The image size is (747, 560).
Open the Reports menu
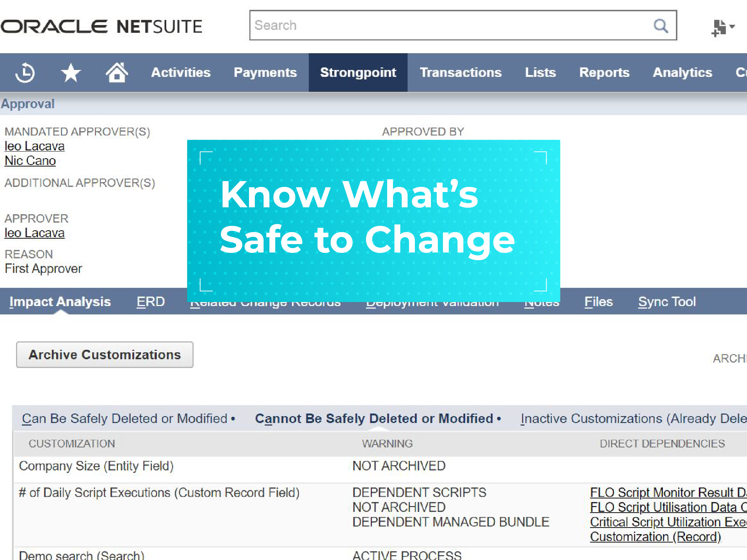coord(604,73)
